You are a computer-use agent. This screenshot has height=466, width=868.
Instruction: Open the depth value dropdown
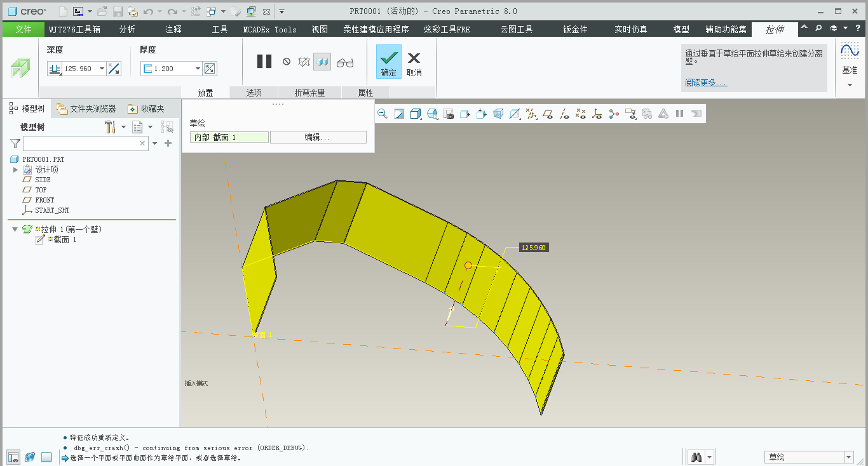[102, 69]
